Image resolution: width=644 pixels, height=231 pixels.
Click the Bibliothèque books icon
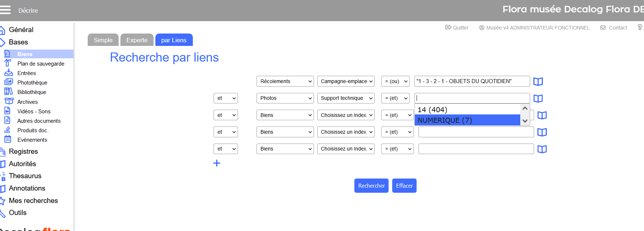[x=8, y=91]
